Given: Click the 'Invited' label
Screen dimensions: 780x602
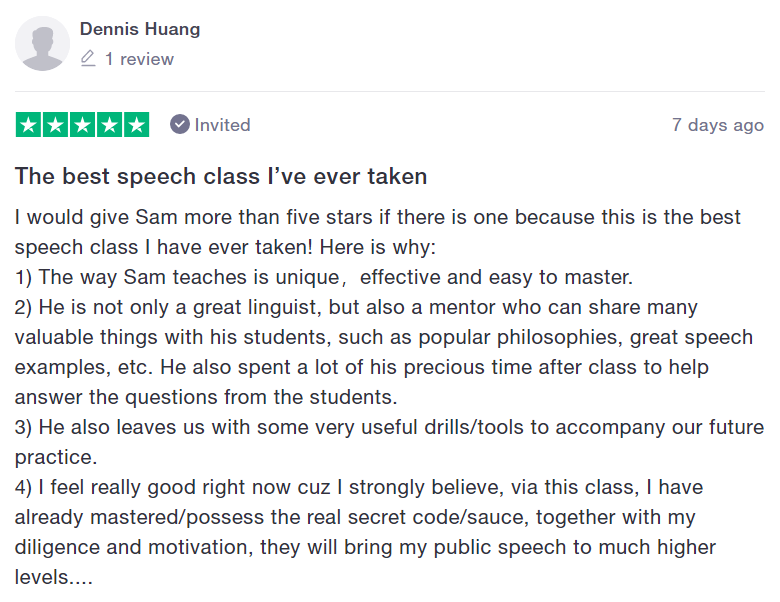Looking at the screenshot, I should point(222,125).
